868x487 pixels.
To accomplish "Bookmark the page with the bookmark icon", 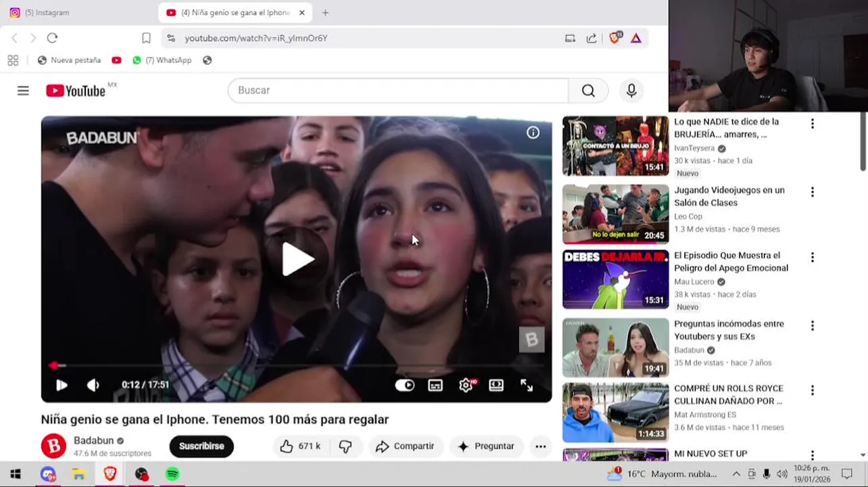I will [146, 38].
